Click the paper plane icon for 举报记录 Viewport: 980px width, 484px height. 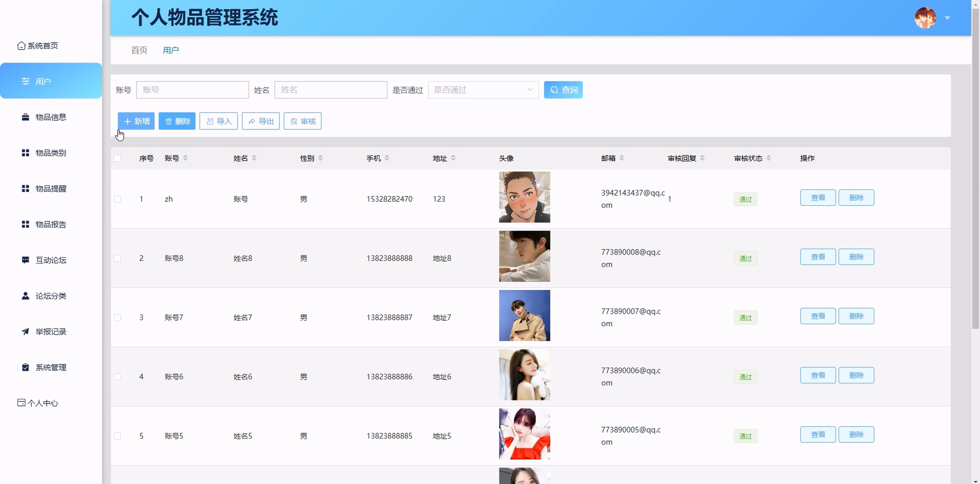26,332
